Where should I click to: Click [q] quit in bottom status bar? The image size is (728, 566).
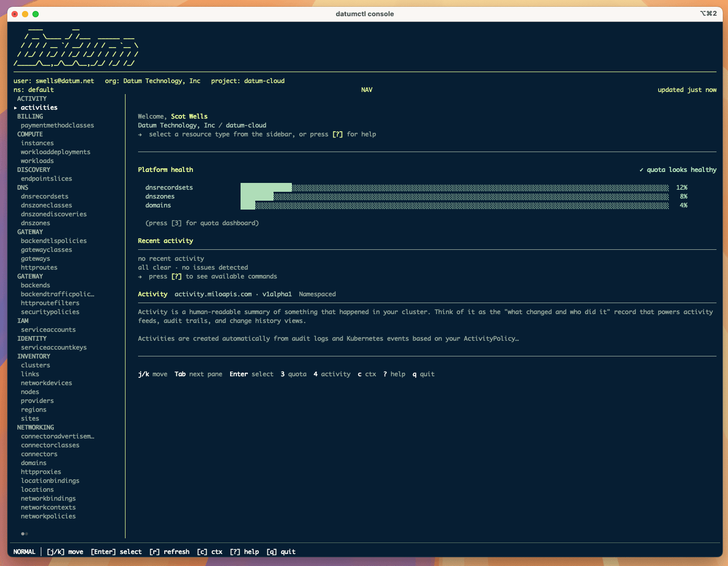281,552
